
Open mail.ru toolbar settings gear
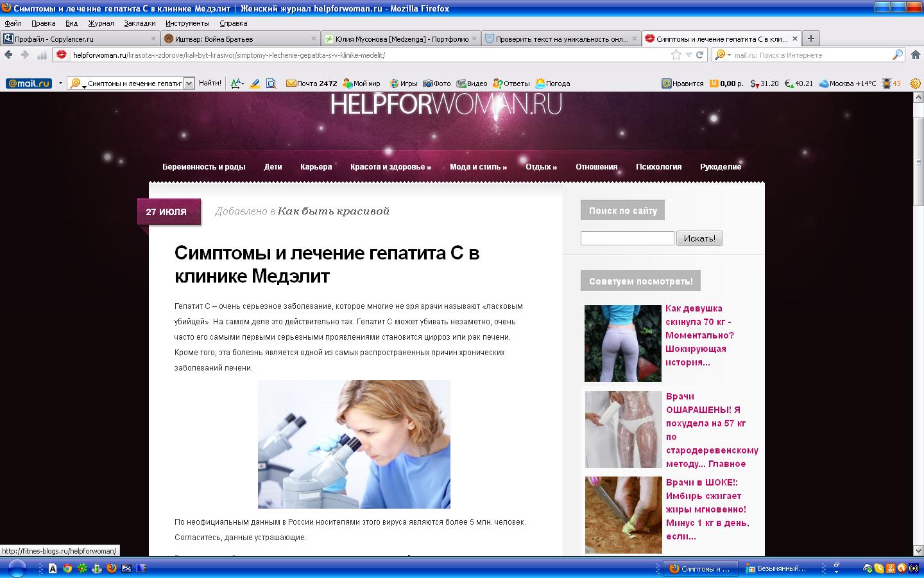pyautogui.click(x=916, y=83)
